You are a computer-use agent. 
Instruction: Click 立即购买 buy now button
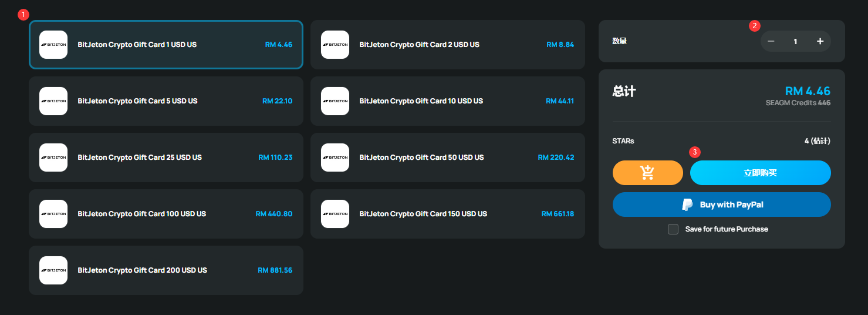[761, 173]
